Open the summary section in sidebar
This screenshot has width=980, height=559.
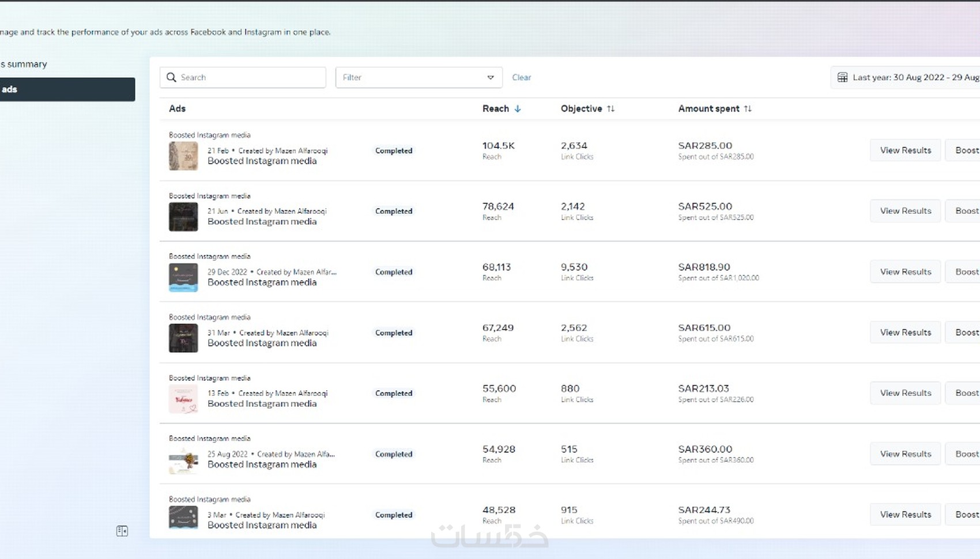[26, 64]
